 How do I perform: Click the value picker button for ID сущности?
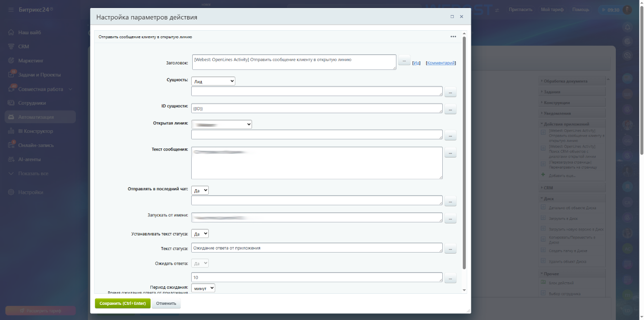(x=450, y=109)
